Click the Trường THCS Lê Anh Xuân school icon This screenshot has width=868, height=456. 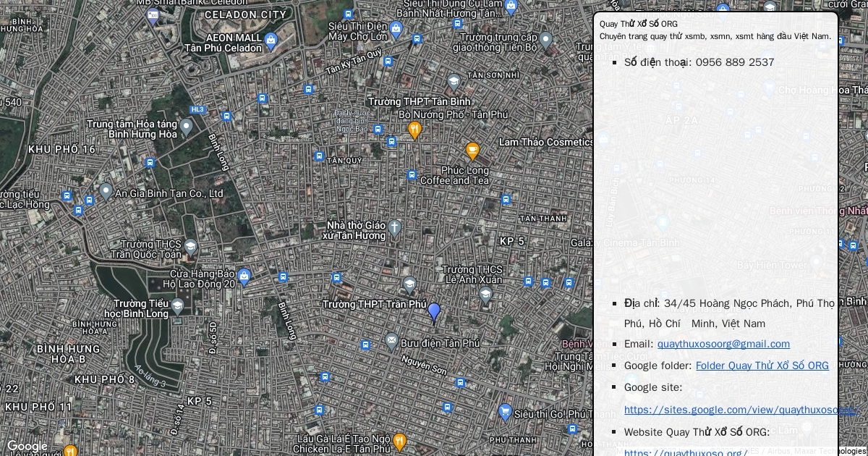pyautogui.click(x=485, y=294)
